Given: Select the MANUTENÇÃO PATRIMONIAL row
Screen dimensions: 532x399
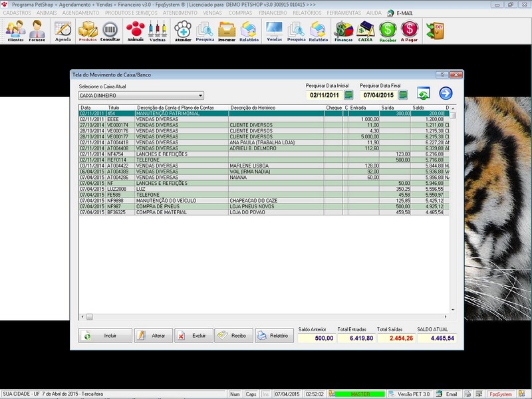Looking at the screenshot, I should point(264,114).
